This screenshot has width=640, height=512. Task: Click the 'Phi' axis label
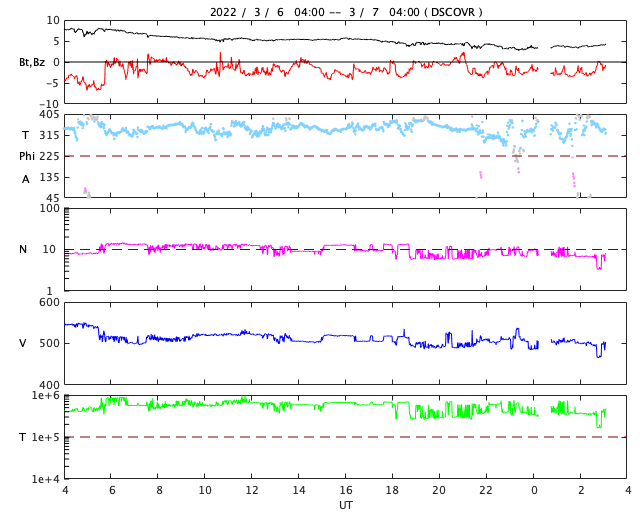coord(27,156)
